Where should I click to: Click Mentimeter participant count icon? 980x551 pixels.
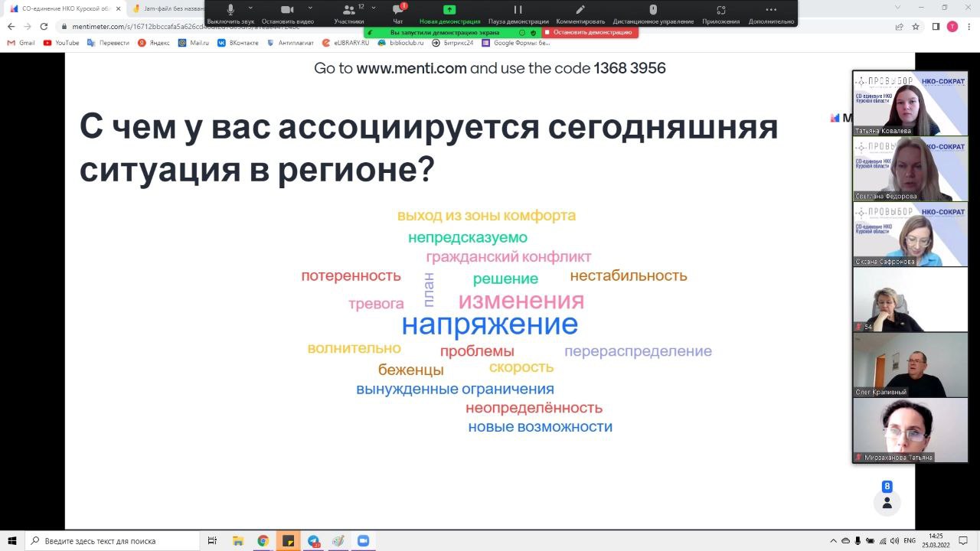887,503
